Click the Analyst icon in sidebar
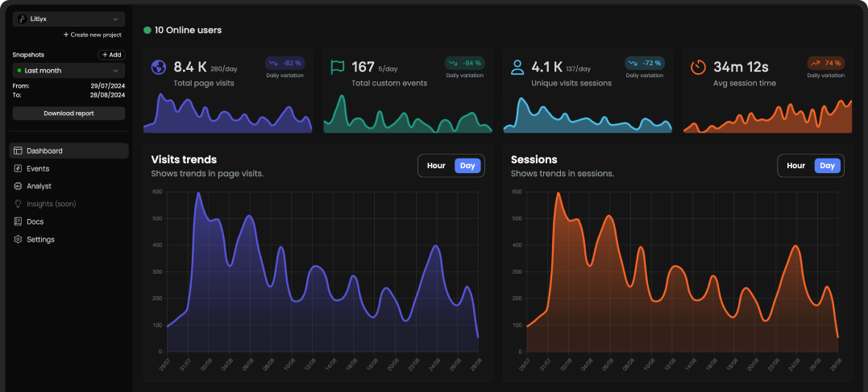Image resolution: width=868 pixels, height=392 pixels. (x=18, y=186)
